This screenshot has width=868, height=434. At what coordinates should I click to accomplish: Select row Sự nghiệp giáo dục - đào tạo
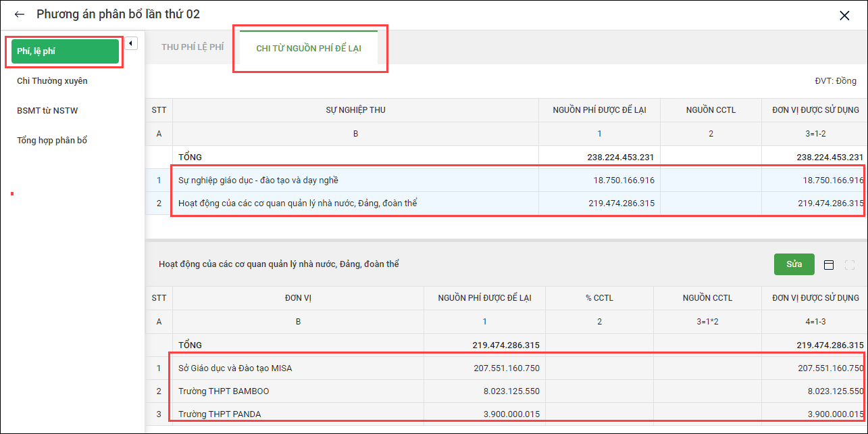click(258, 180)
